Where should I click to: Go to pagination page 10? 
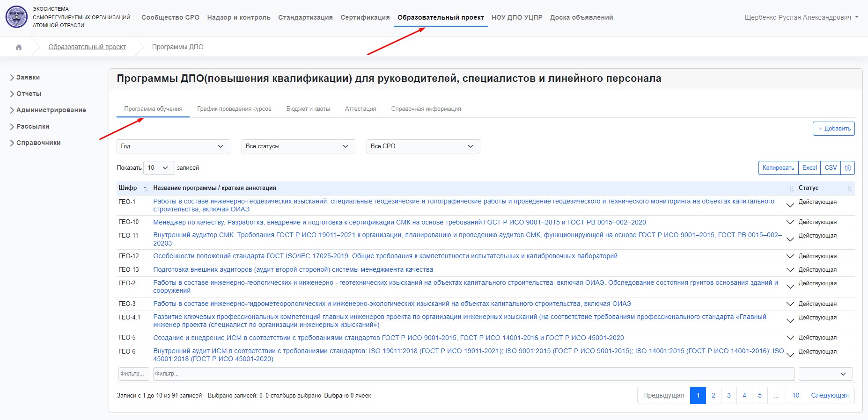point(796,396)
